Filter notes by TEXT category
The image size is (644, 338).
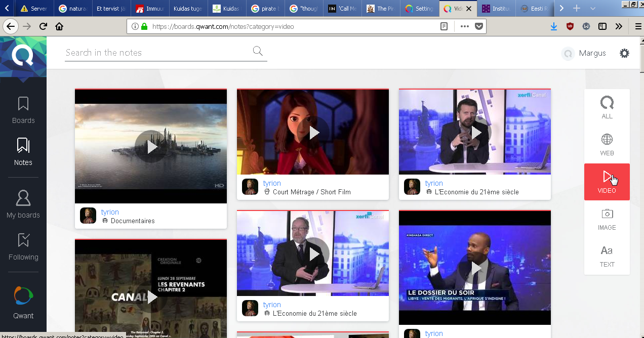[x=607, y=256]
